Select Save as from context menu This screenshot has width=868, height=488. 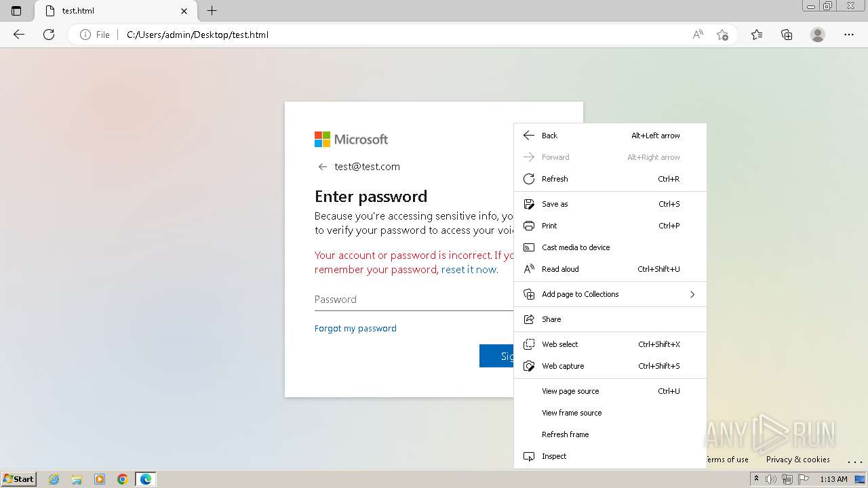coord(610,204)
